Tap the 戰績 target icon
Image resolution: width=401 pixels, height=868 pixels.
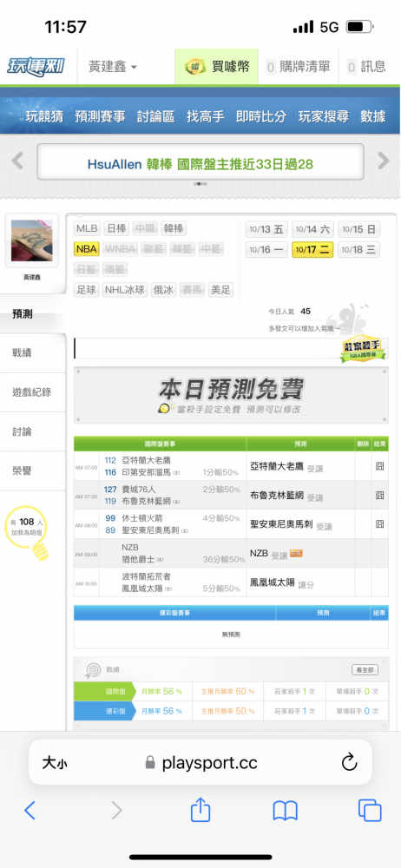point(93,670)
